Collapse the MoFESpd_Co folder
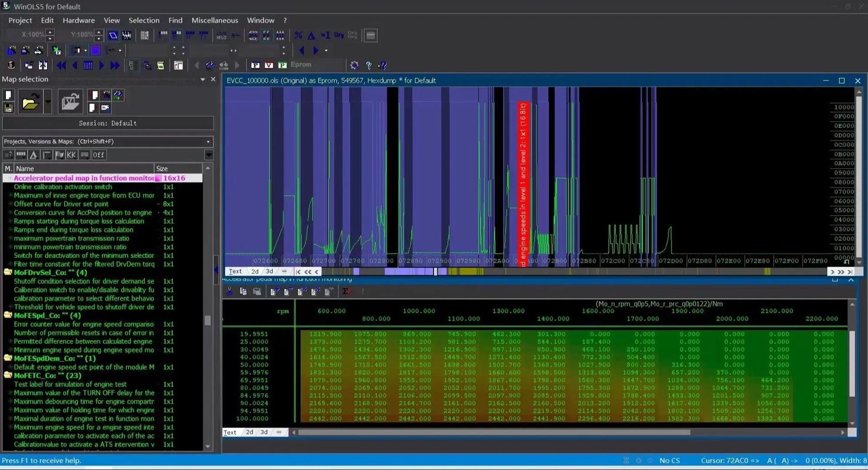 [8, 315]
